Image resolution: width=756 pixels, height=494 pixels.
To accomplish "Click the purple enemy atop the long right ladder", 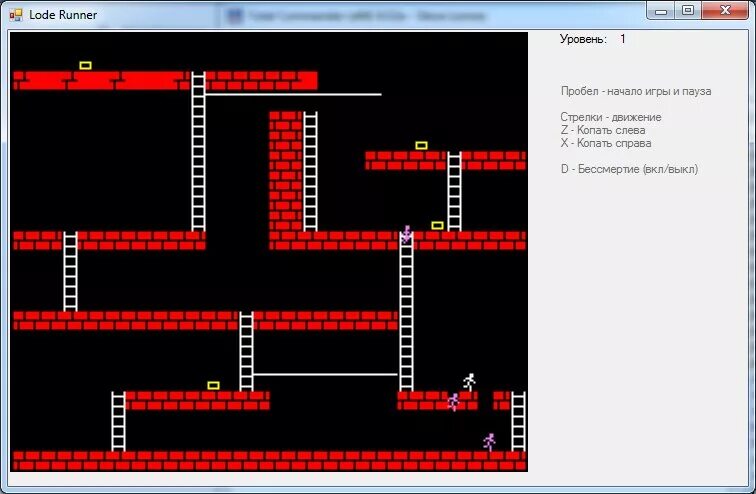I will [406, 234].
